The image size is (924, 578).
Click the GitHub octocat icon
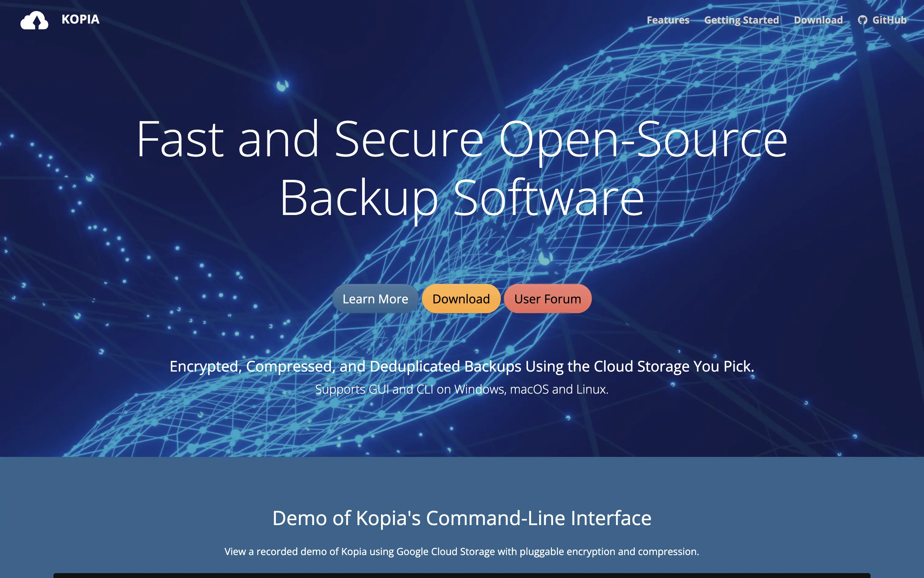[x=863, y=20]
